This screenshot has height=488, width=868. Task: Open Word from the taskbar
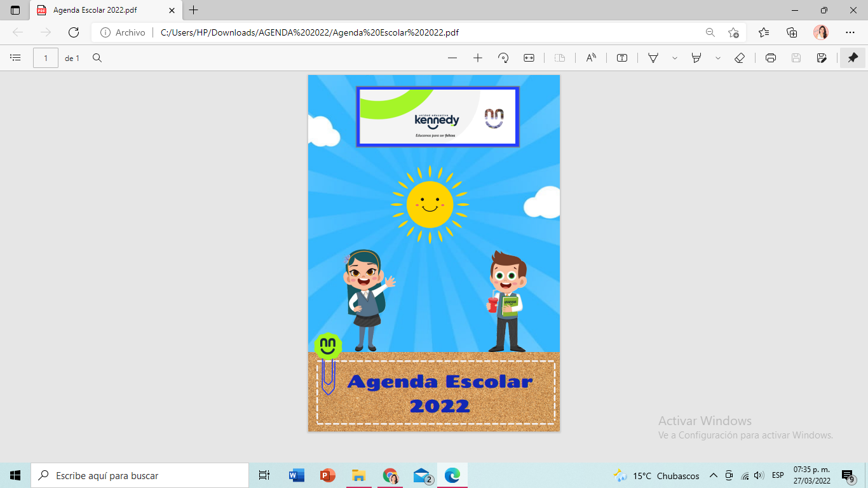click(x=295, y=475)
